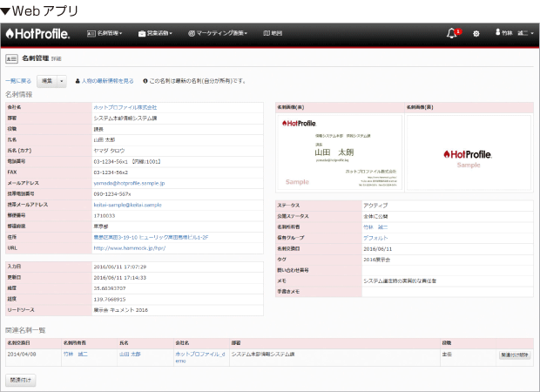Screen dimensions: 540x392
Task: Select the tag value 2016展示会
Action: 377,260
